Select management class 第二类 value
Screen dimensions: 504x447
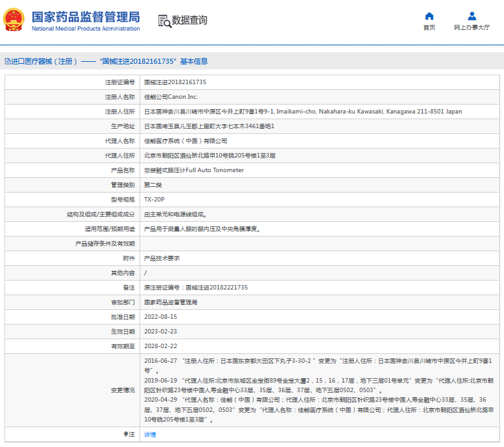click(153, 185)
